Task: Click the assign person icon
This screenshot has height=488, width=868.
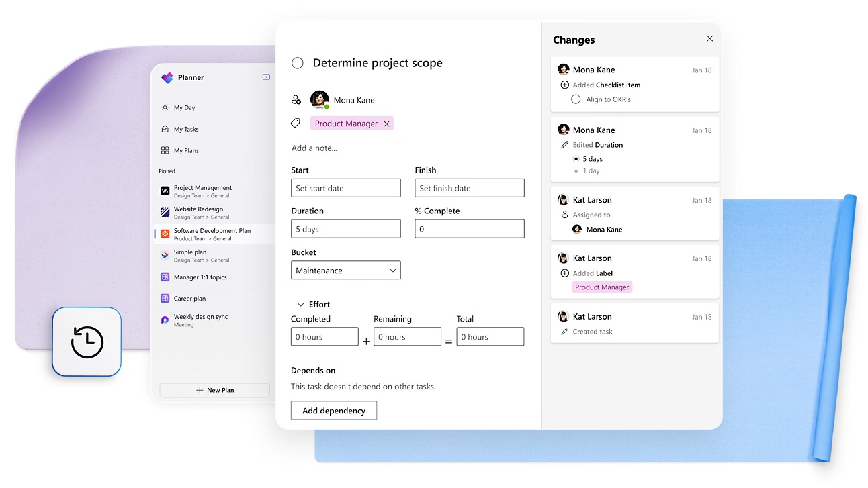Action: (x=296, y=100)
